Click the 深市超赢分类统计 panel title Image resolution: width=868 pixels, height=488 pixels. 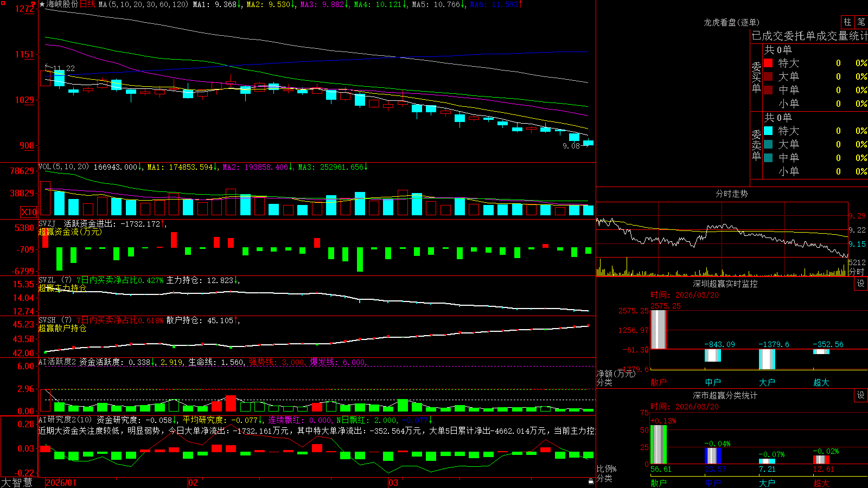click(x=725, y=395)
